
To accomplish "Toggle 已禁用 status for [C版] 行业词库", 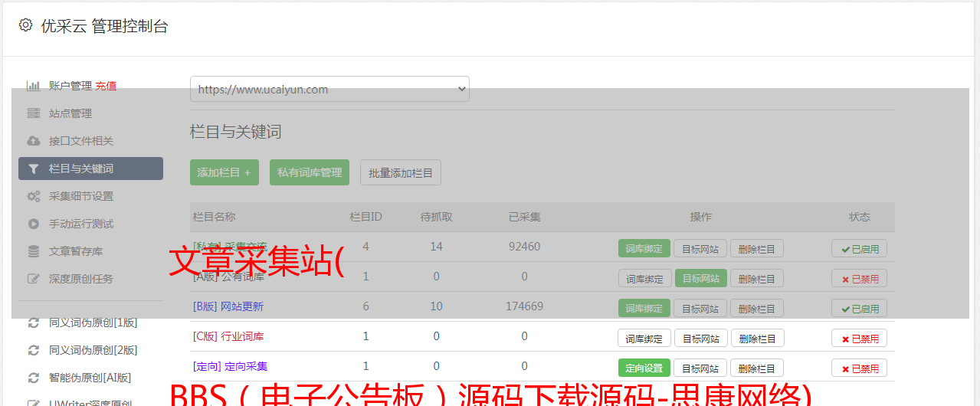I will coord(860,338).
